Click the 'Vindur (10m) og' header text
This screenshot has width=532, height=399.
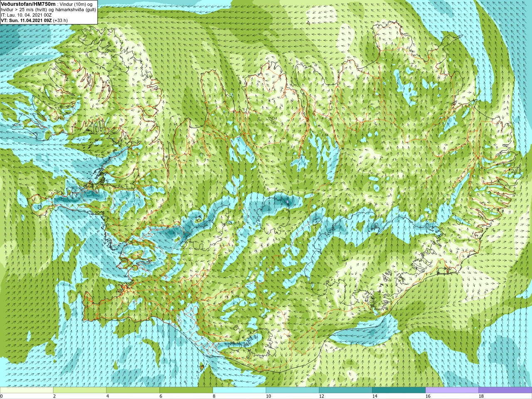click(x=76, y=4)
